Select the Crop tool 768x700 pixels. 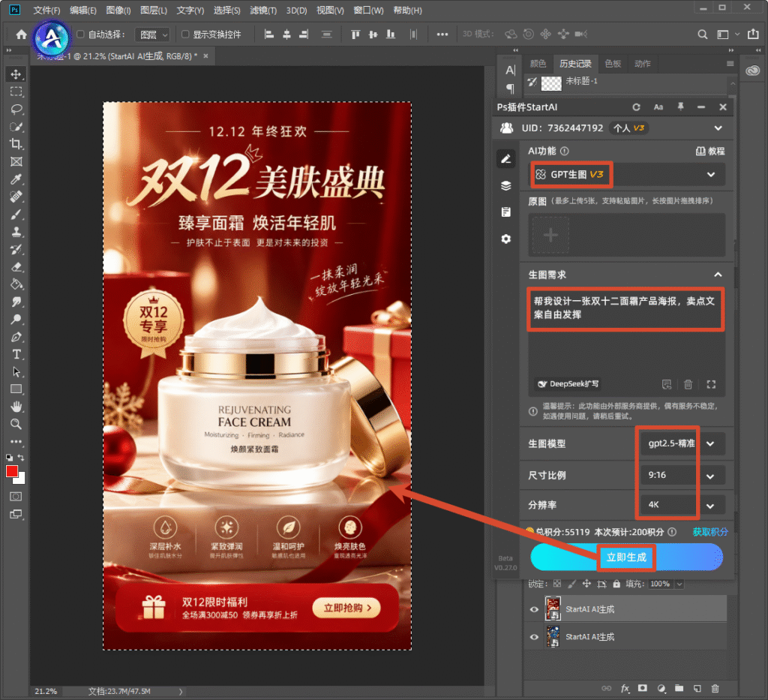[x=16, y=144]
